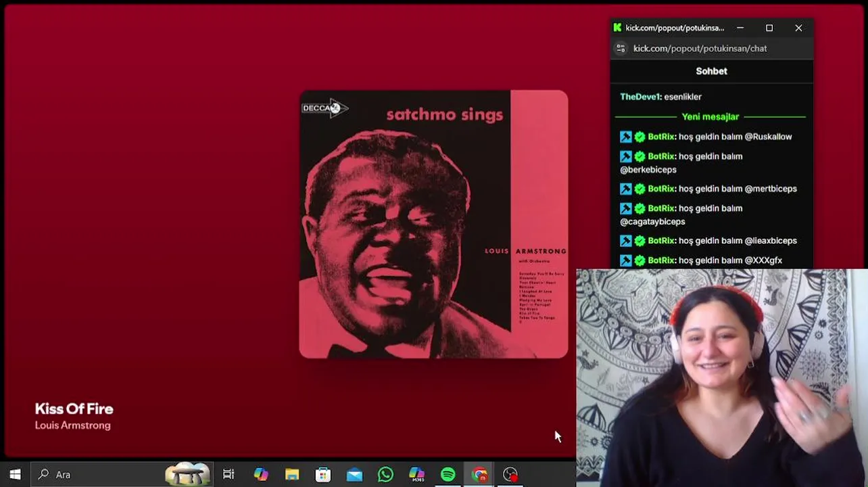Screen dimensions: 868x487
Task: Click the Sohbet chat header
Action: (x=711, y=71)
